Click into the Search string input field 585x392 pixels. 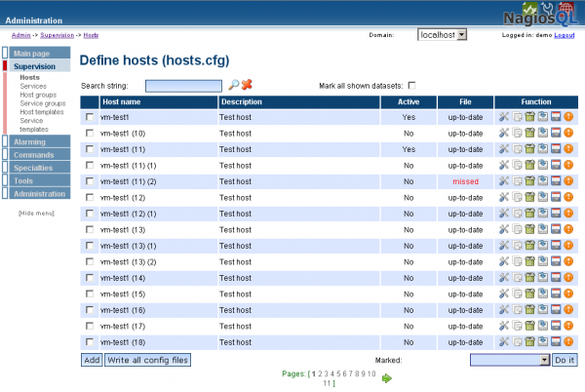(184, 86)
